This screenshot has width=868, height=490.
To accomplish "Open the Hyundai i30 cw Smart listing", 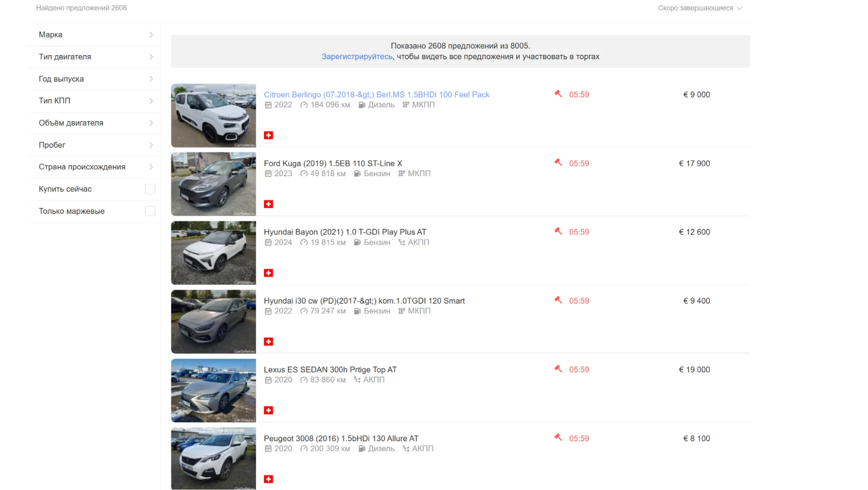I will point(364,301).
